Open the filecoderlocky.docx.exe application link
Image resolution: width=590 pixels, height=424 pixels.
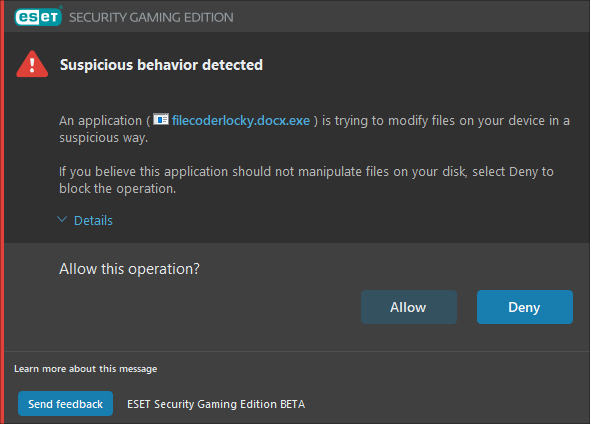click(x=241, y=120)
